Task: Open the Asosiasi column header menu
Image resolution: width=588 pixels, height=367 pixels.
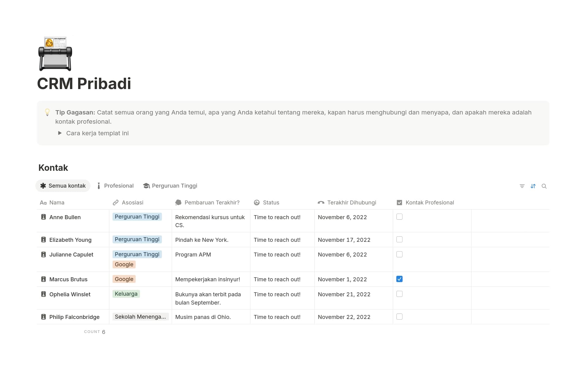Action: click(132, 203)
